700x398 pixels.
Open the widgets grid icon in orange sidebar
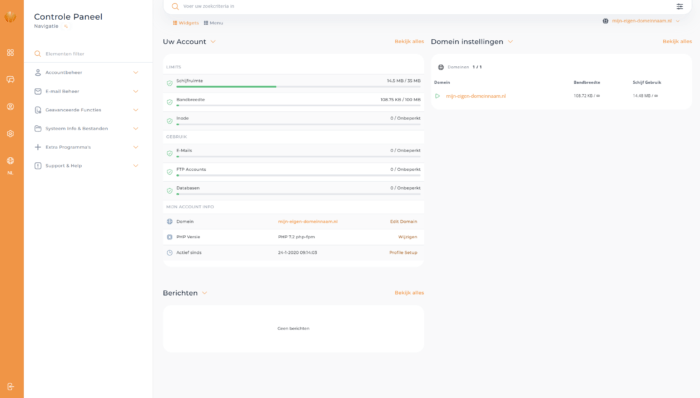(x=10, y=53)
